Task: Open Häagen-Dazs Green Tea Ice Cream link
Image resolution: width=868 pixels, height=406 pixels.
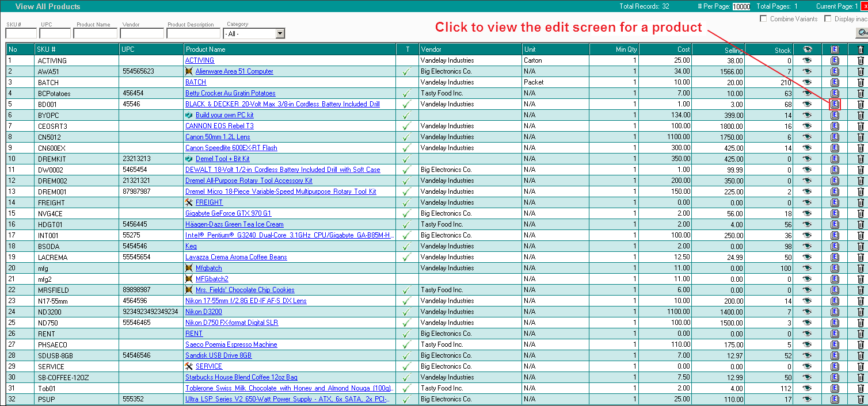Action: [234, 224]
